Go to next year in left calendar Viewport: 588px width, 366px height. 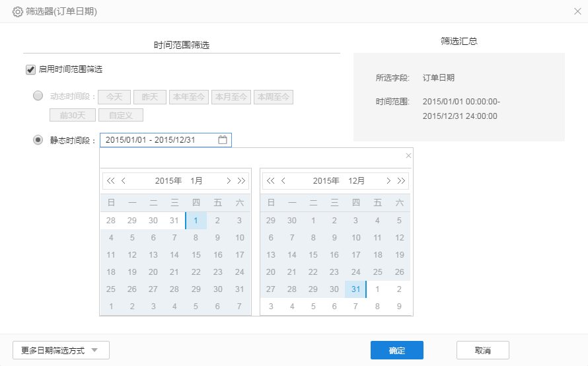241,181
